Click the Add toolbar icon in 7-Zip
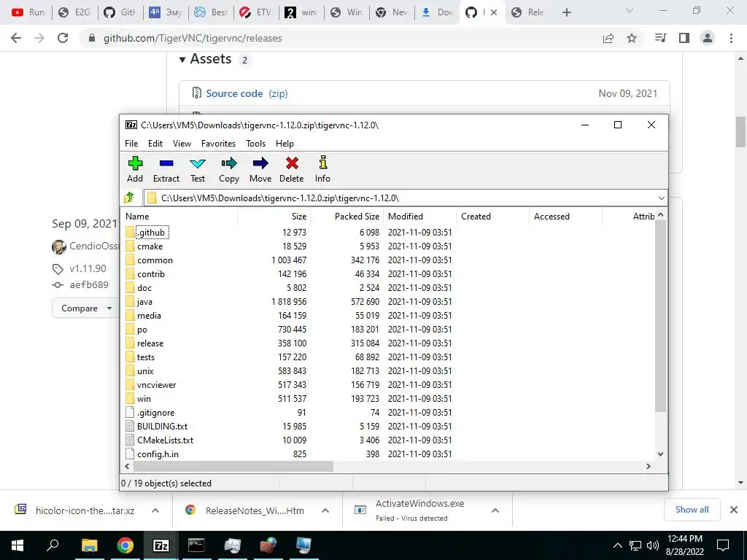Viewport: 747px width, 560px height. [135, 169]
